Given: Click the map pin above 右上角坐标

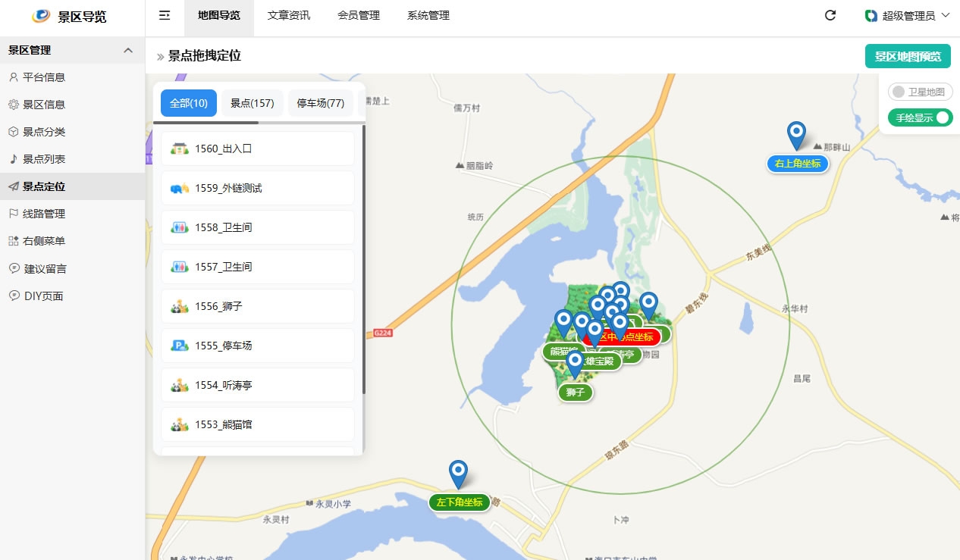Looking at the screenshot, I should pos(796,136).
